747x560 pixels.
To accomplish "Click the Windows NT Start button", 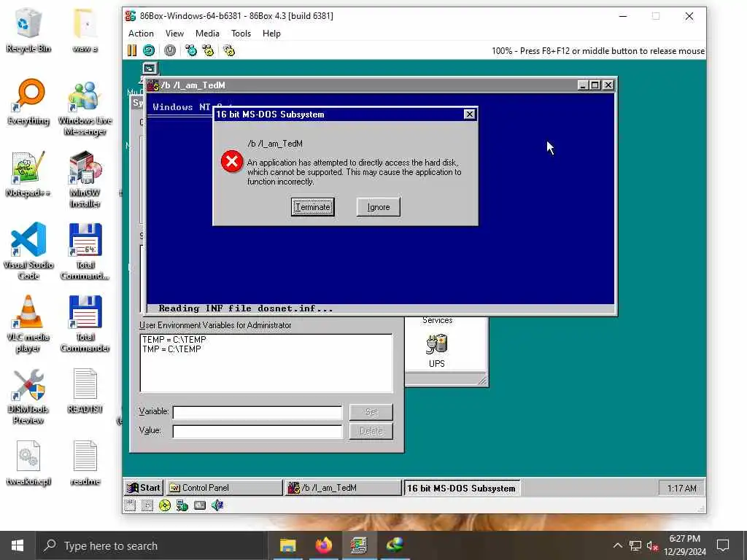I will click(x=144, y=488).
